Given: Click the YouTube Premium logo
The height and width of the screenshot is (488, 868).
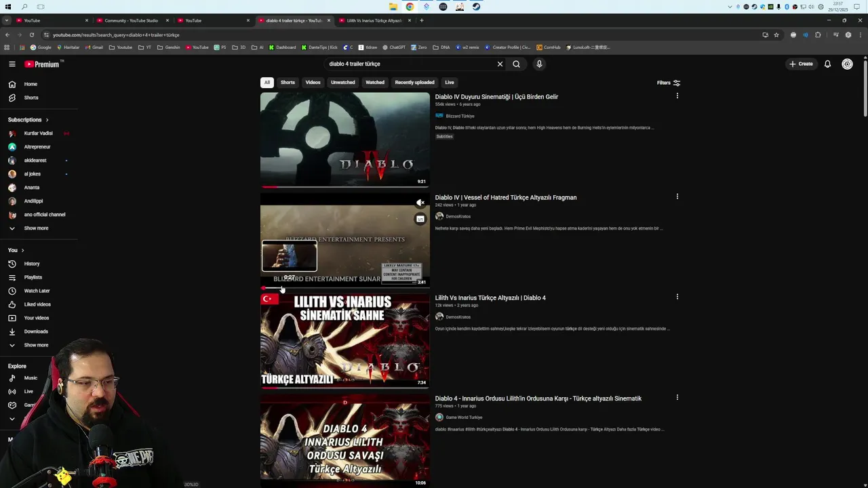Looking at the screenshot, I should (43, 64).
